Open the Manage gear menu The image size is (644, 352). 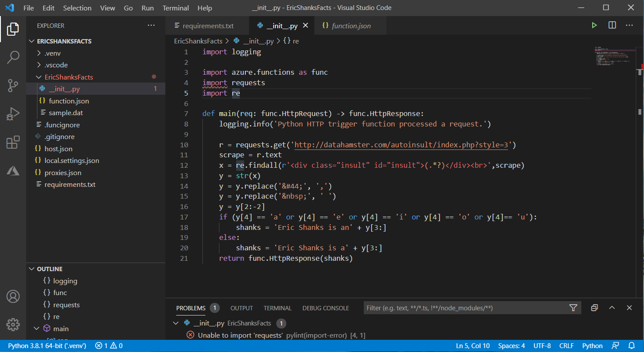[13, 324]
